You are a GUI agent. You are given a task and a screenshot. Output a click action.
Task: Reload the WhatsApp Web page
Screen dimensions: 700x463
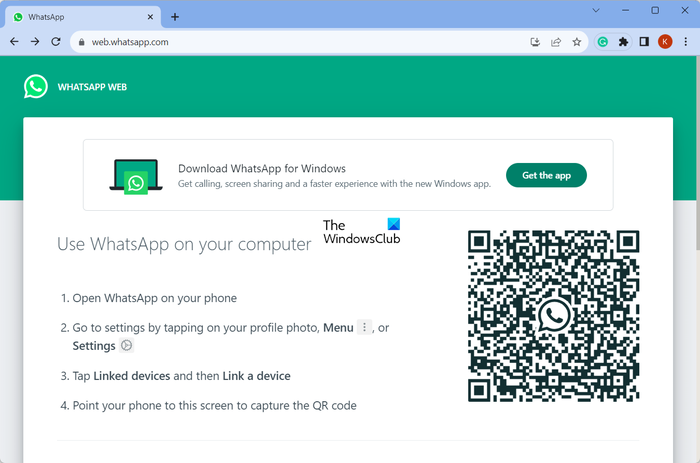(56, 42)
